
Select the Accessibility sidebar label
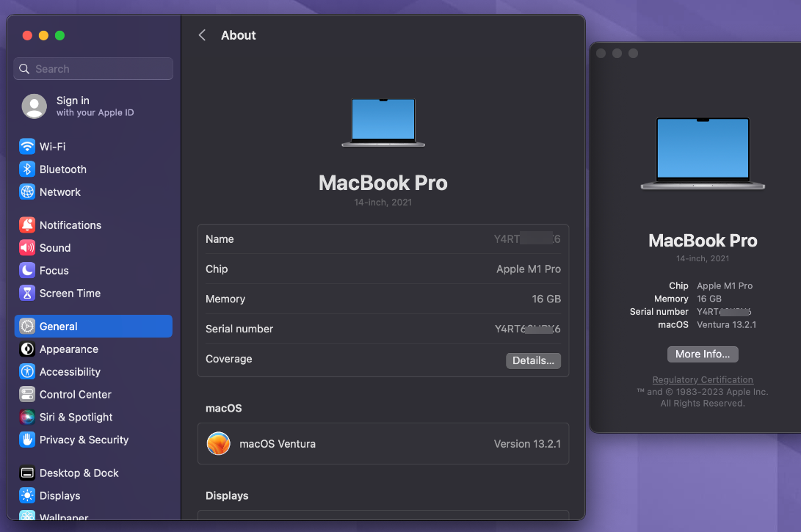(x=70, y=372)
